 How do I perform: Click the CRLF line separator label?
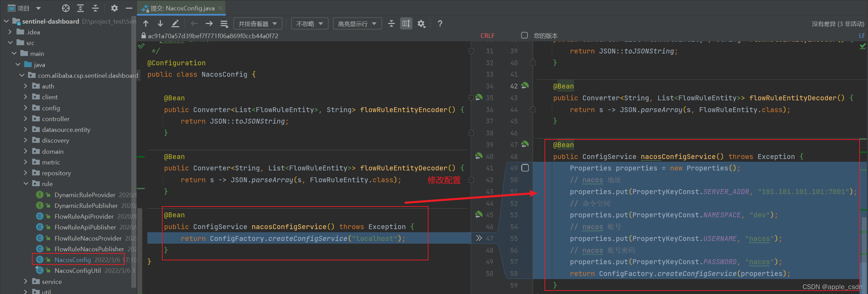(487, 35)
